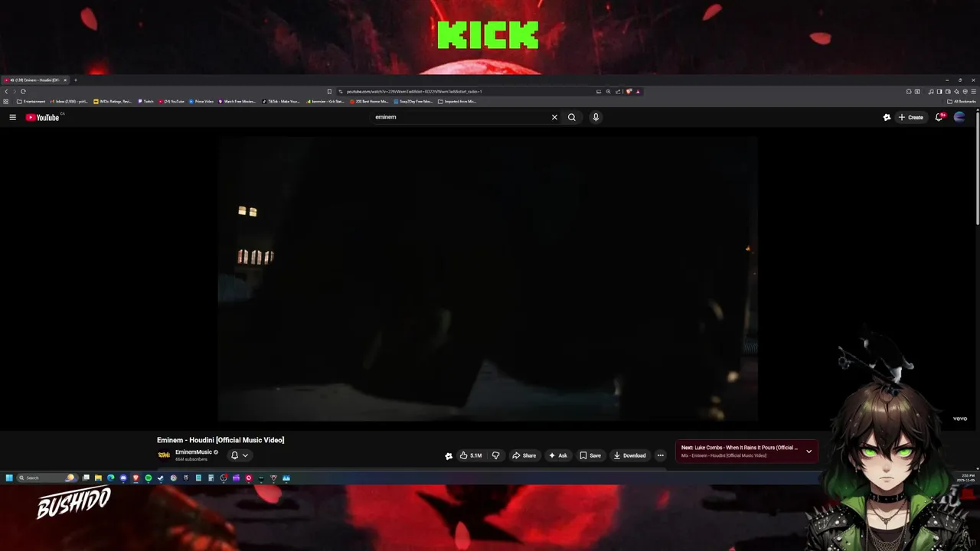Screen dimensions: 980x551
Task: Open the Entertainment bookmarks folder
Action: tap(31, 101)
